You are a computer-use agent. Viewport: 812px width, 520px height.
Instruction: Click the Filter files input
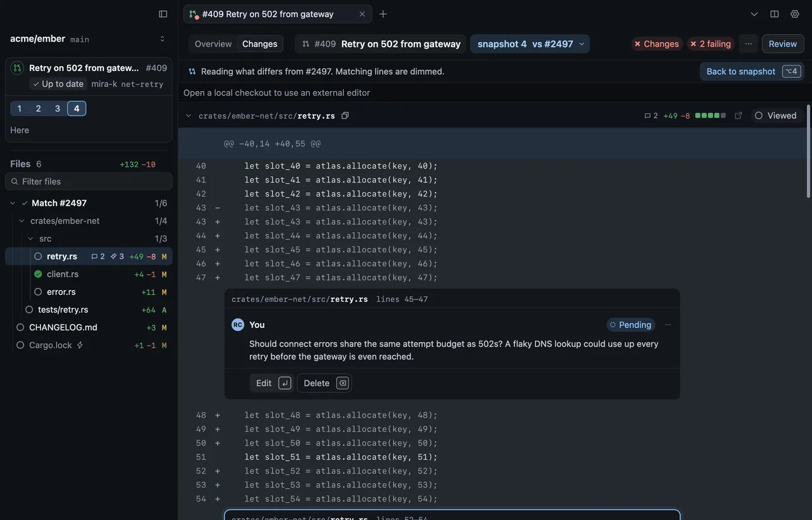click(x=89, y=181)
